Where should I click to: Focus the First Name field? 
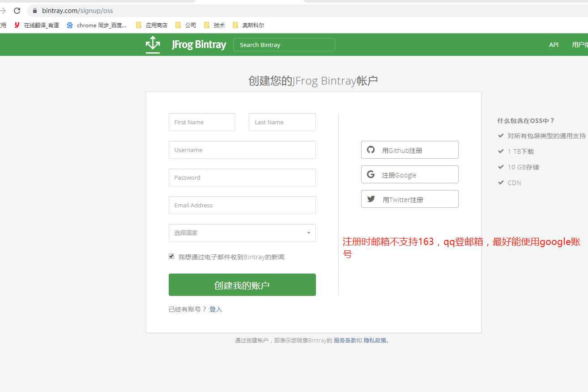[202, 122]
